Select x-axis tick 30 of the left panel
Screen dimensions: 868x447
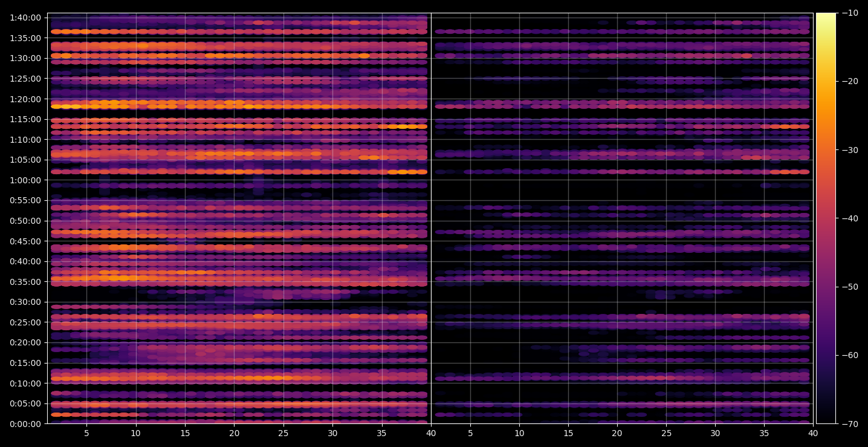coord(332,434)
